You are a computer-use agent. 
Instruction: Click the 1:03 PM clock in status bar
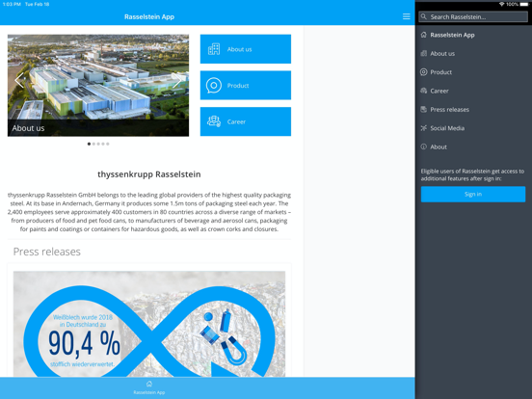coord(12,4)
